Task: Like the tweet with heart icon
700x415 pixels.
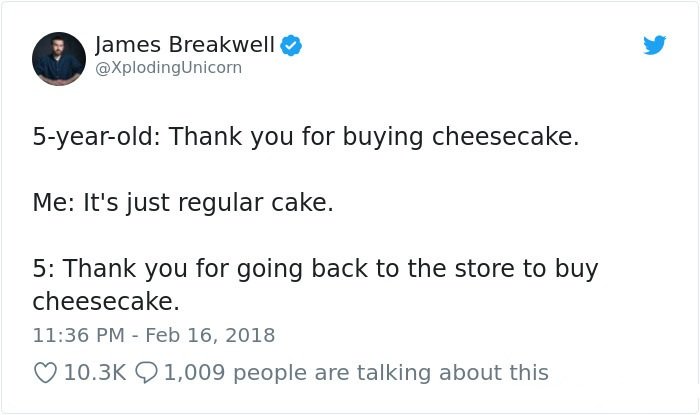Action: point(46,373)
